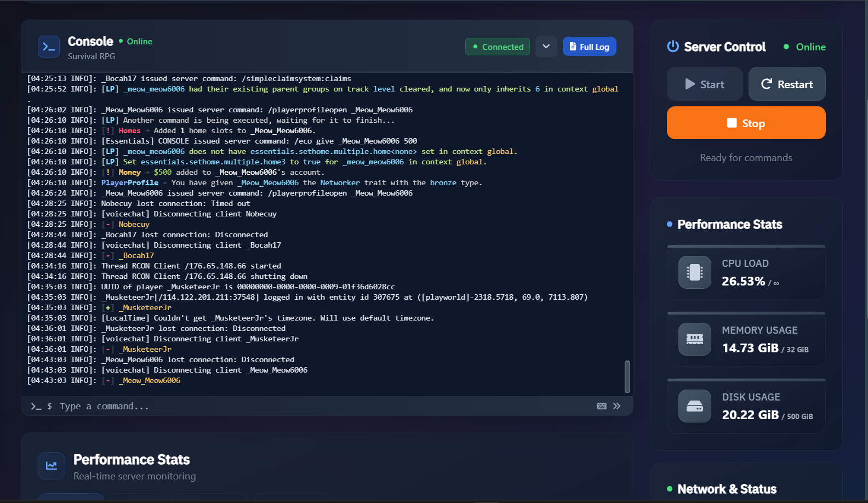Stop the server with the orange button
The image size is (868, 503).
(x=746, y=123)
